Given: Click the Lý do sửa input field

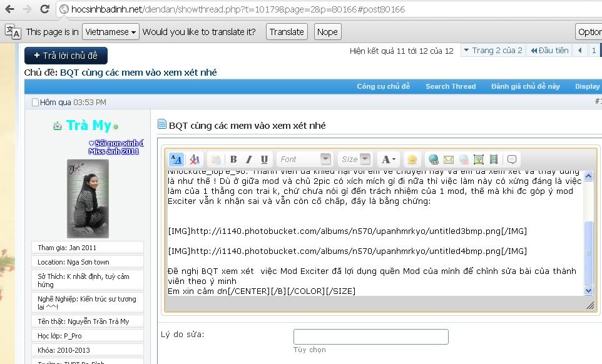Looking at the screenshot, I should [x=370, y=336].
